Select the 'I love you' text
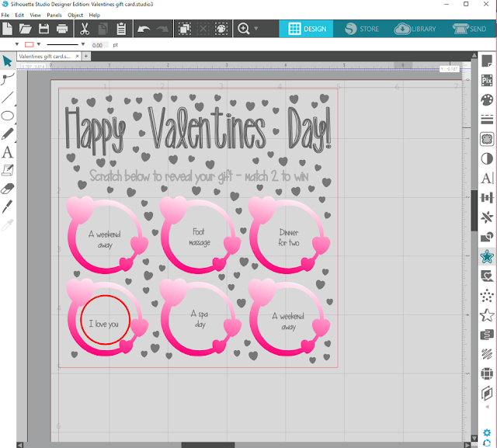This screenshot has height=448, width=497. coord(103,324)
